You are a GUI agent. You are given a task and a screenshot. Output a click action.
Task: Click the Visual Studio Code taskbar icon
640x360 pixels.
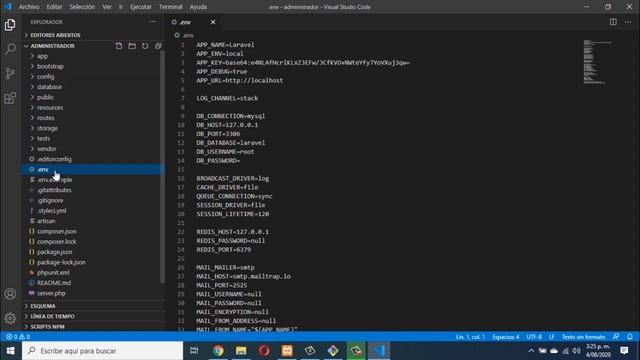pyautogui.click(x=379, y=351)
